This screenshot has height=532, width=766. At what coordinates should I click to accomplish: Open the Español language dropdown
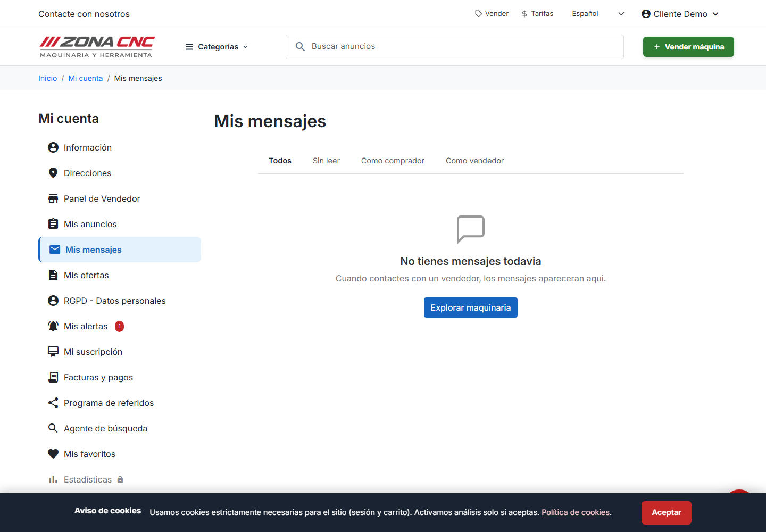[598, 14]
